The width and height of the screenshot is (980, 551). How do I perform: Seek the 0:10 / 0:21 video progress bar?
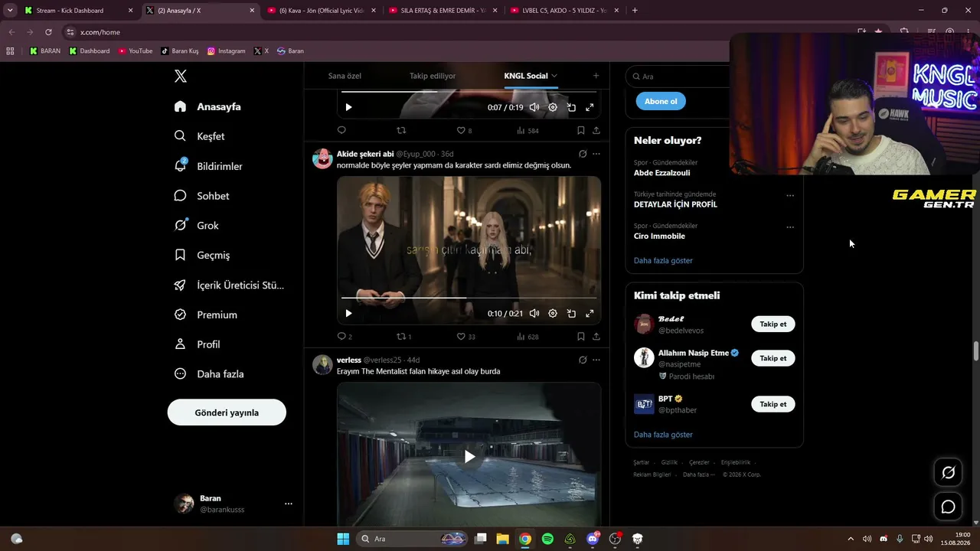[469, 297]
